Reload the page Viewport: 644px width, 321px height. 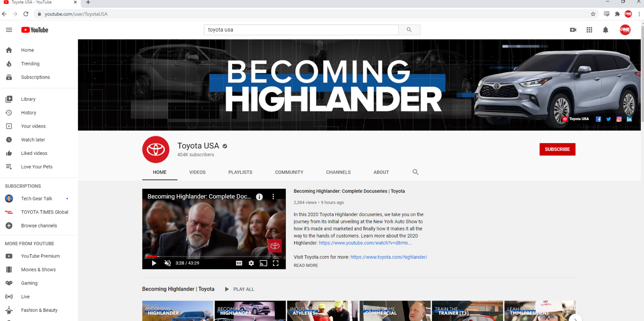click(x=26, y=14)
